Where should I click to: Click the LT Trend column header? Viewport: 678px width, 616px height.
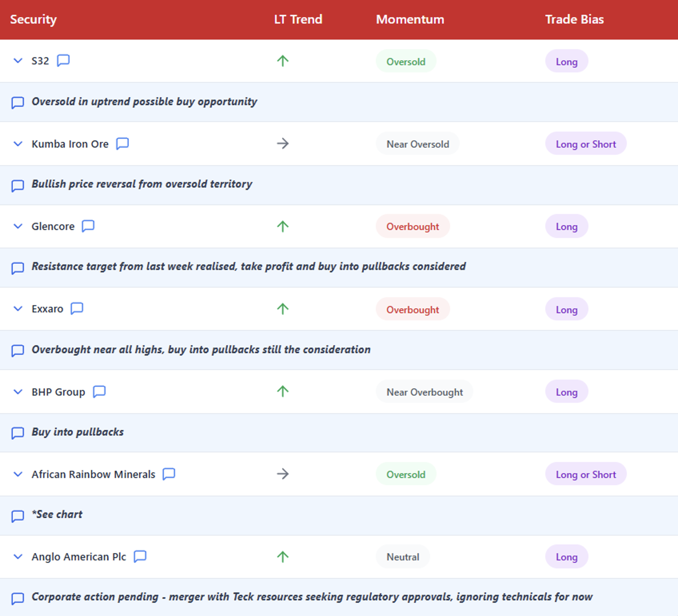pyautogui.click(x=298, y=19)
